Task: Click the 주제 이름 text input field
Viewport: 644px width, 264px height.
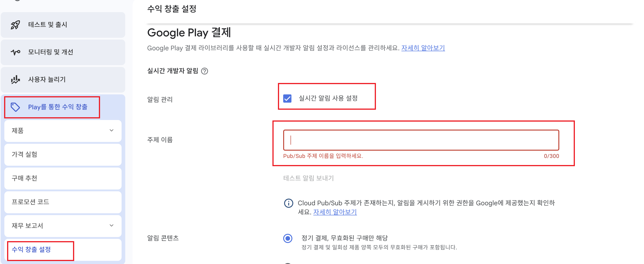Action: click(421, 140)
